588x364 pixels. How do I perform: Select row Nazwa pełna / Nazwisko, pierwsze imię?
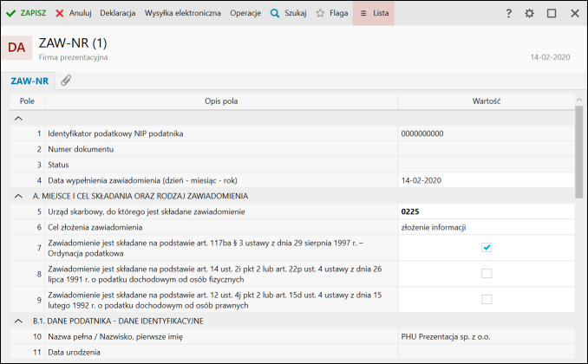pyautogui.click(x=115, y=337)
